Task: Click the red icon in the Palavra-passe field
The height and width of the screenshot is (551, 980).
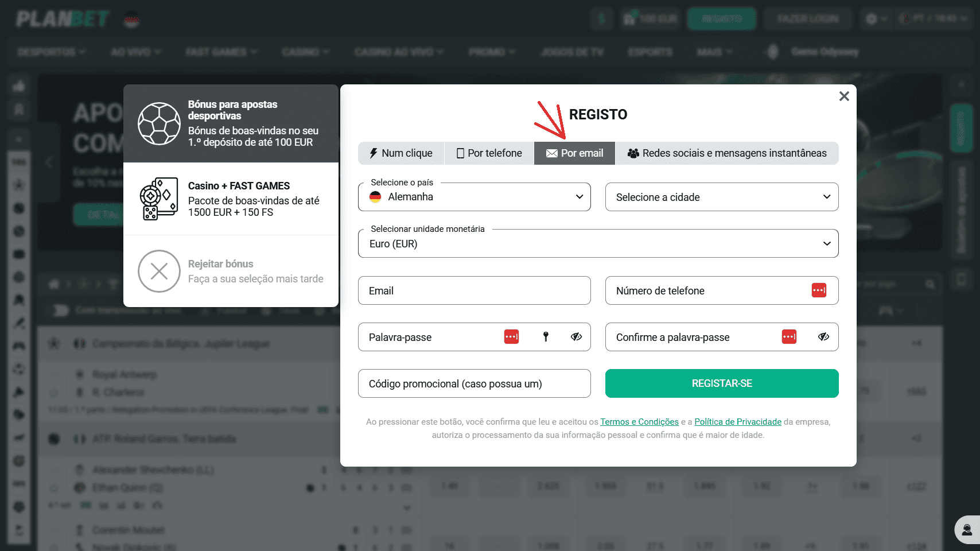Action: [511, 337]
